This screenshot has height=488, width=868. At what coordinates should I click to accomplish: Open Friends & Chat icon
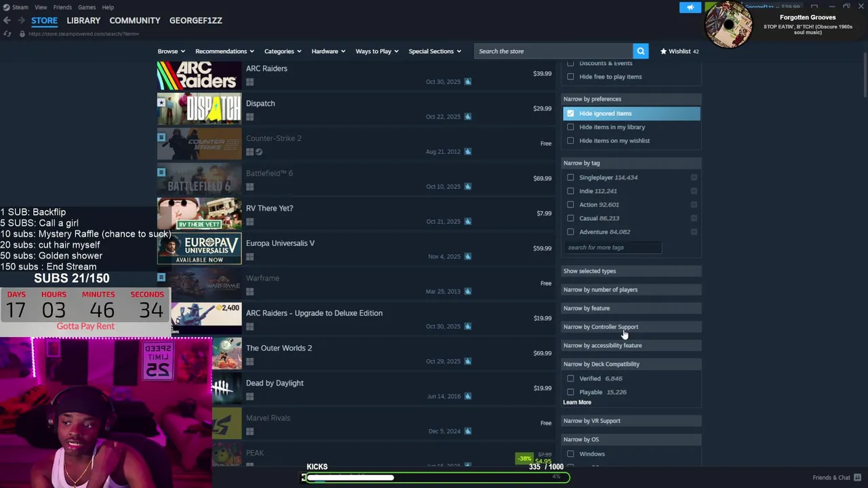858,477
